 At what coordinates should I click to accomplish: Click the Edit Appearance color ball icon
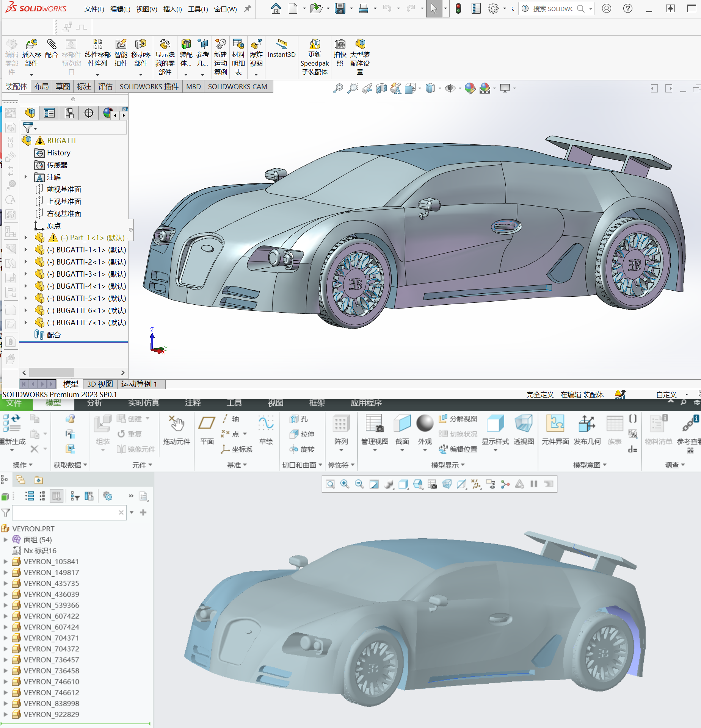470,88
